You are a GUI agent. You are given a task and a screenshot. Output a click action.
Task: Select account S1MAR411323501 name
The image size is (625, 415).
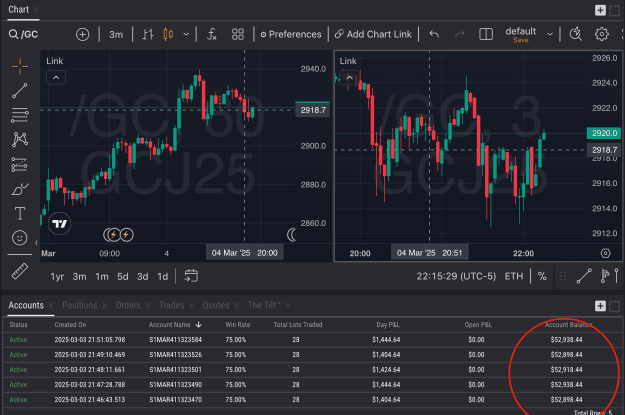point(175,370)
